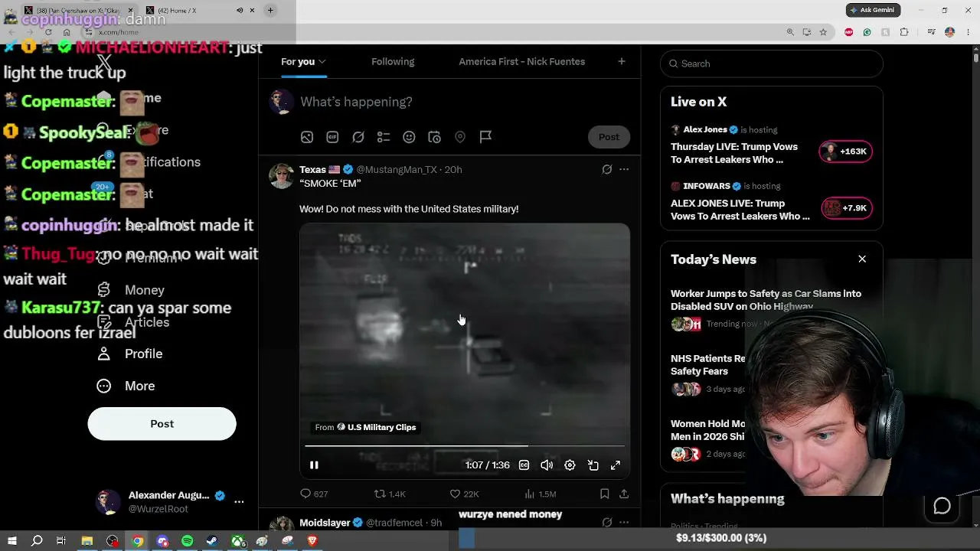Seek the video using the progress bar
The height and width of the screenshot is (551, 980).
[465, 445]
